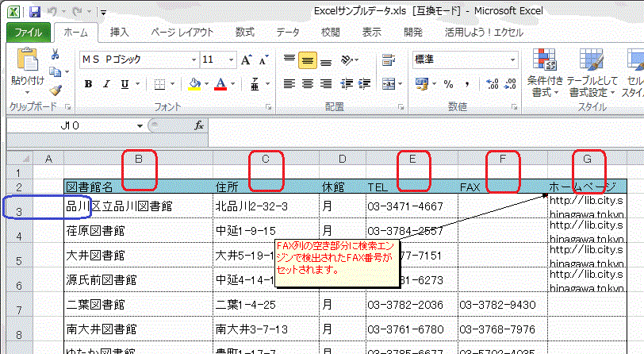644x354 pixels.
Task: Click the Wrap Text icon
Action: pos(389,60)
